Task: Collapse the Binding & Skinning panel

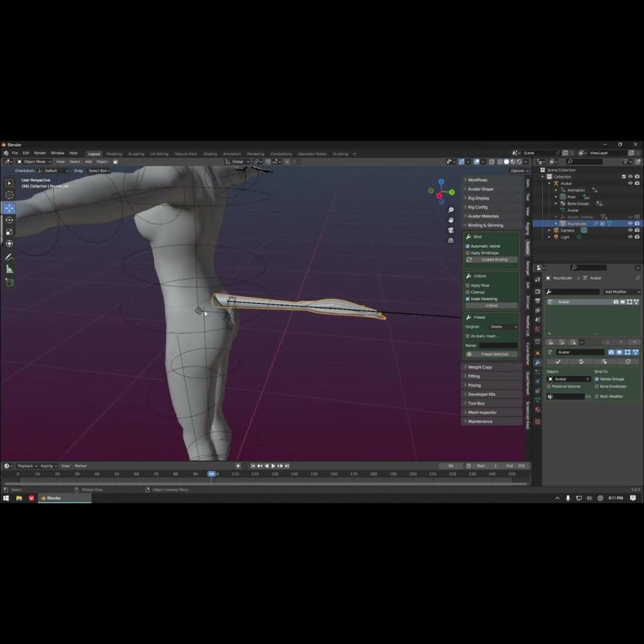Action: click(492, 225)
